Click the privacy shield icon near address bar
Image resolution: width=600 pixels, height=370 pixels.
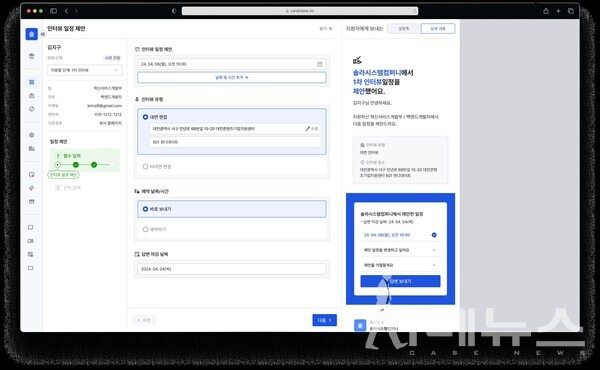pyautogui.click(x=174, y=11)
